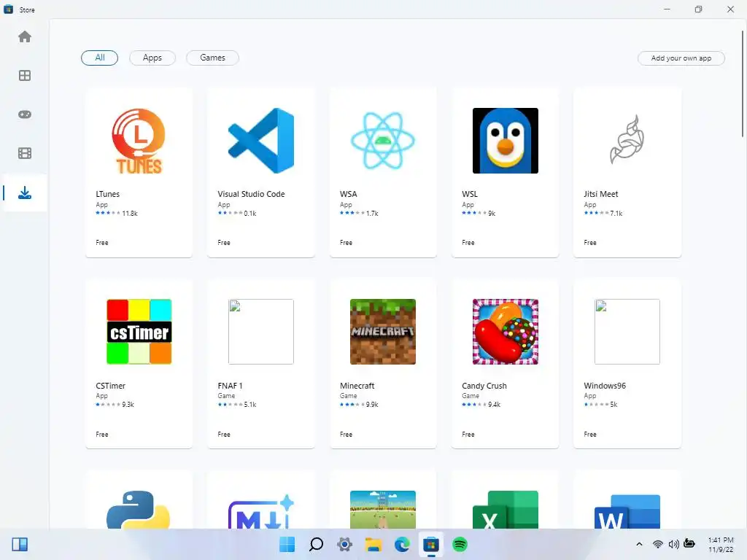Click the Minecraft title text
Viewport: 747px width, 560px height.
[357, 386]
